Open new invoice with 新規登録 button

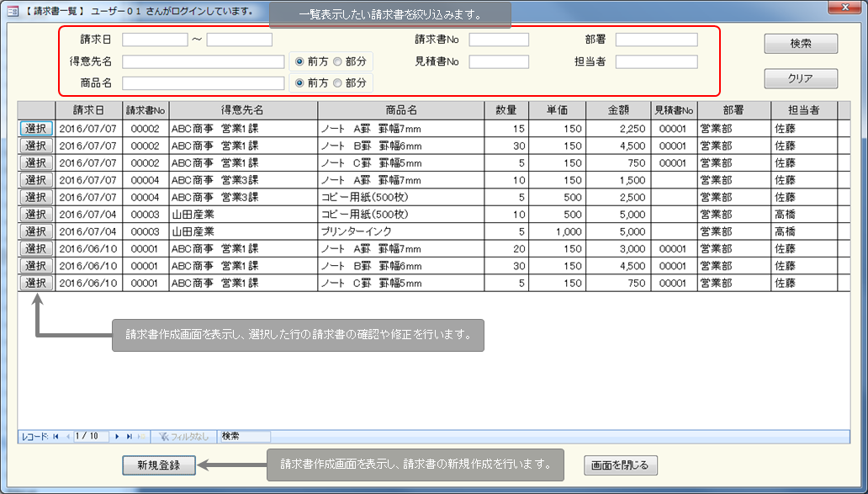coord(159,465)
